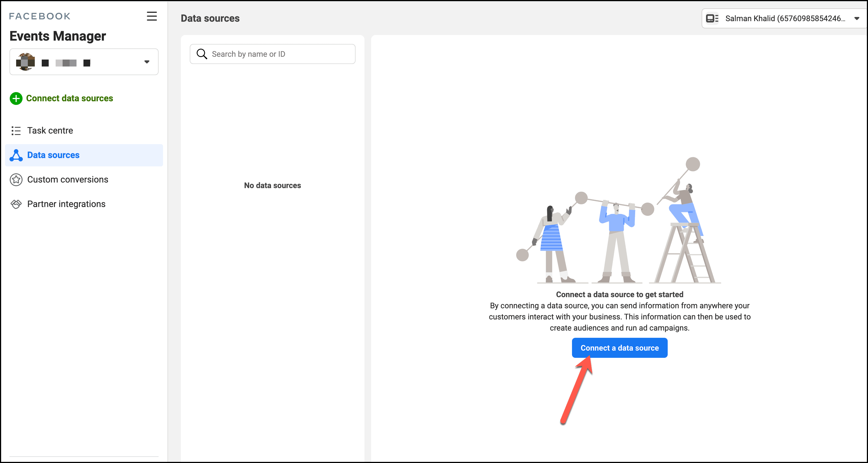
Task: Open the Task centre section
Action: click(84, 130)
